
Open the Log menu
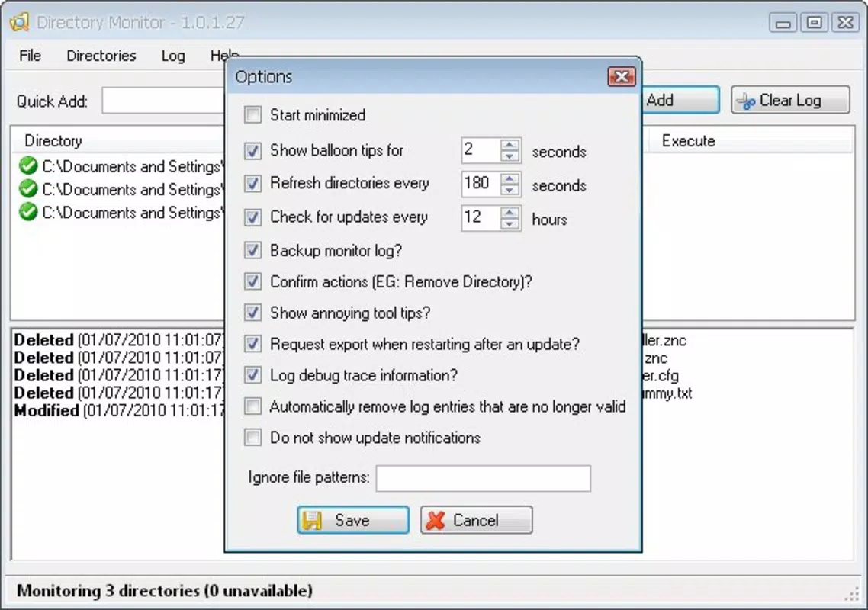coord(173,56)
